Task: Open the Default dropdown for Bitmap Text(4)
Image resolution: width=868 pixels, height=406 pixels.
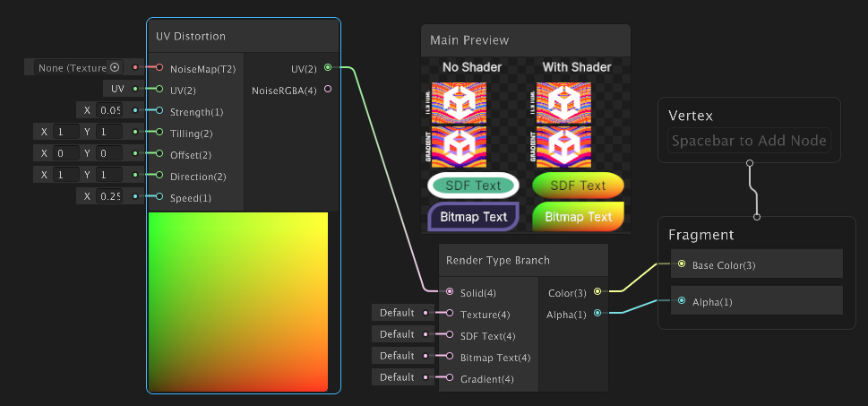Action: pyautogui.click(x=397, y=357)
